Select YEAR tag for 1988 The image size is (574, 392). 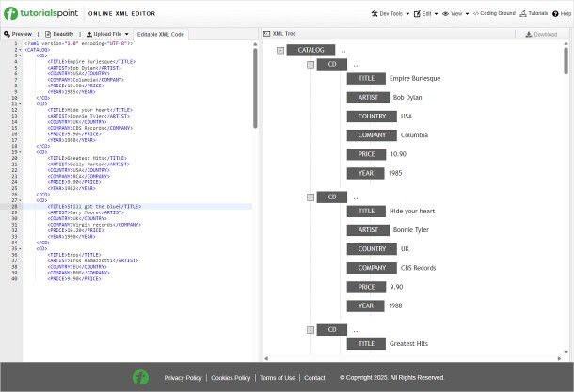pos(366,306)
